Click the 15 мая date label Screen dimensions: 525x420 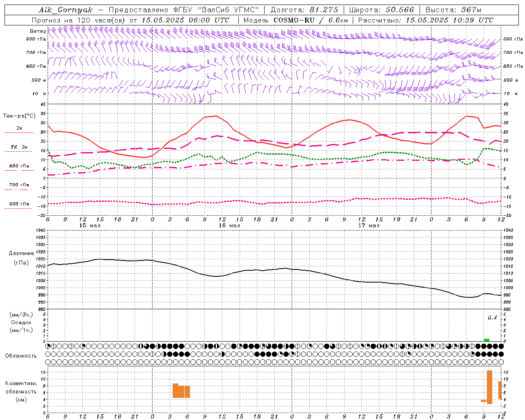90,226
